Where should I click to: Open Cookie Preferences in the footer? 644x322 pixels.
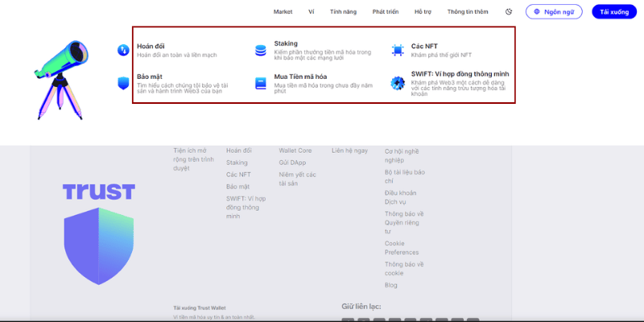[401, 248]
